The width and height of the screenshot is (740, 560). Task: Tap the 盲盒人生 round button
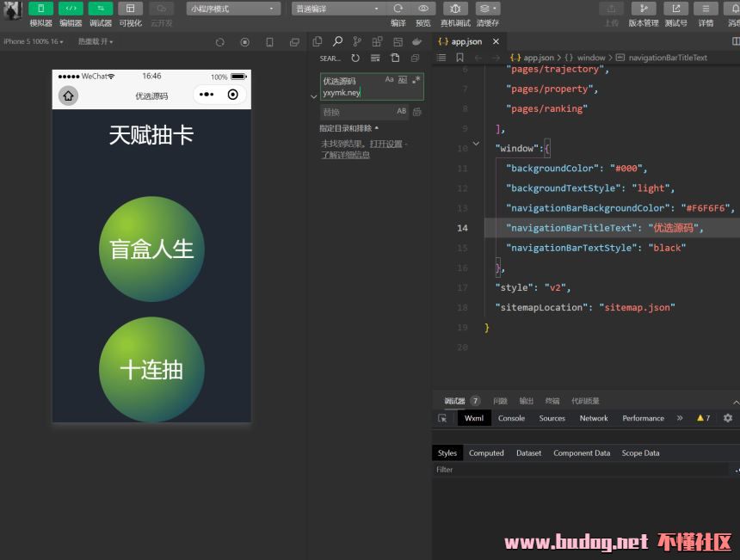coord(151,249)
